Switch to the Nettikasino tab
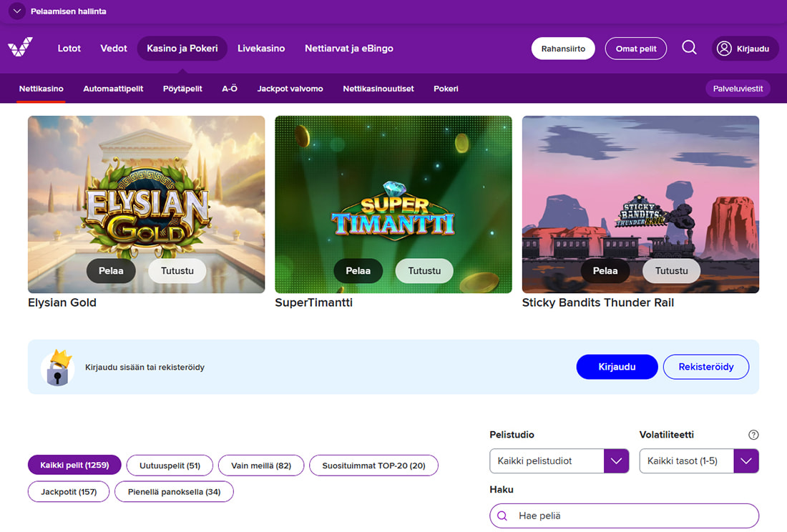 click(41, 89)
